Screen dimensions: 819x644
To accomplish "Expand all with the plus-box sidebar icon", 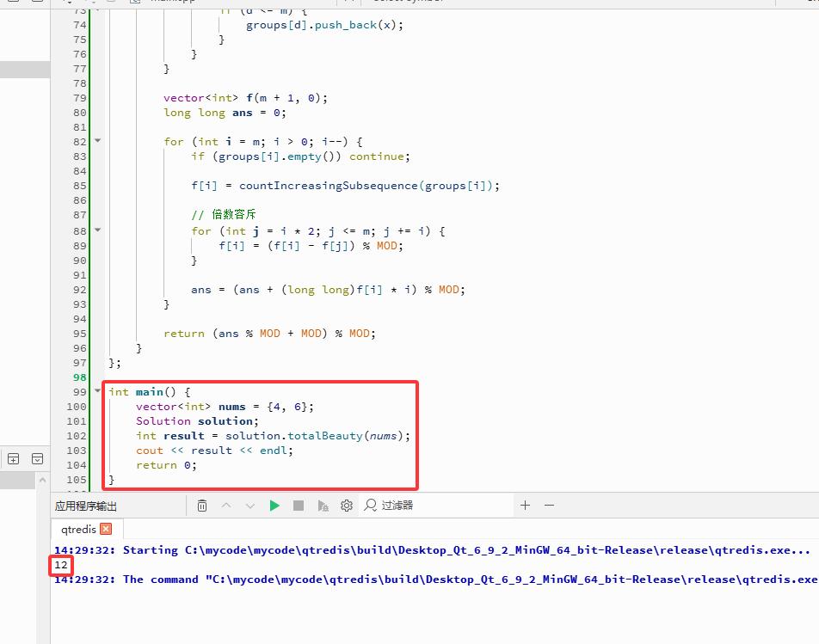I will pos(14,459).
